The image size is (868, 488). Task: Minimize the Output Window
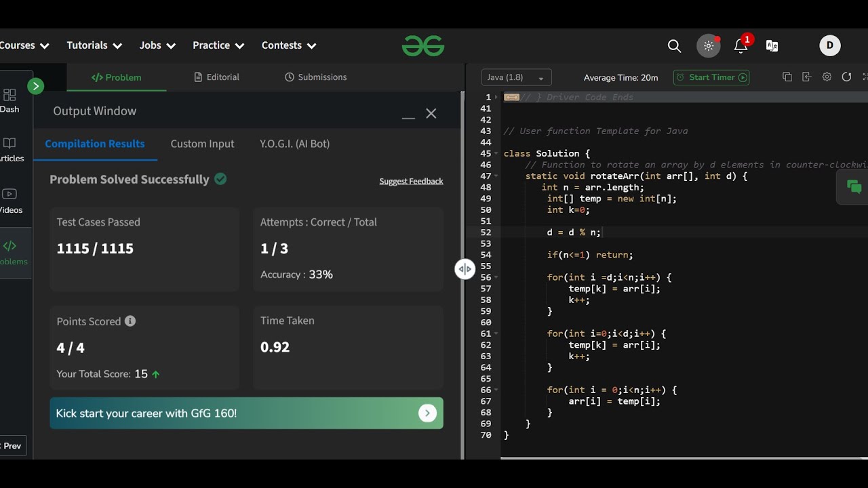pos(408,117)
